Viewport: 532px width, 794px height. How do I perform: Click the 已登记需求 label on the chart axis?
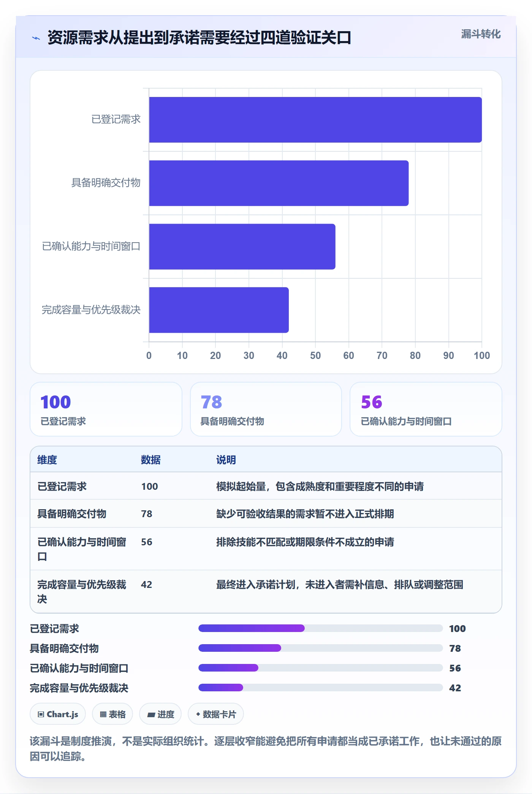tap(116, 119)
